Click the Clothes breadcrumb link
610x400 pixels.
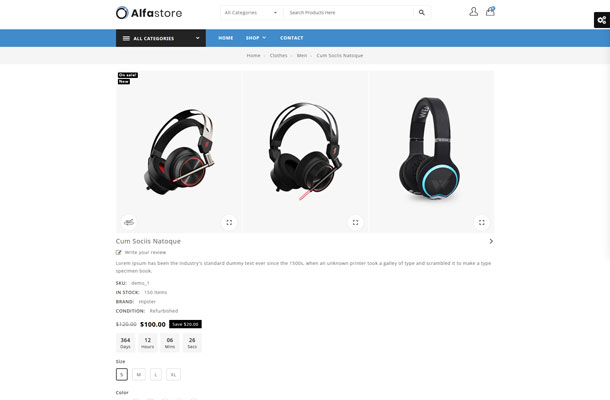279,56
